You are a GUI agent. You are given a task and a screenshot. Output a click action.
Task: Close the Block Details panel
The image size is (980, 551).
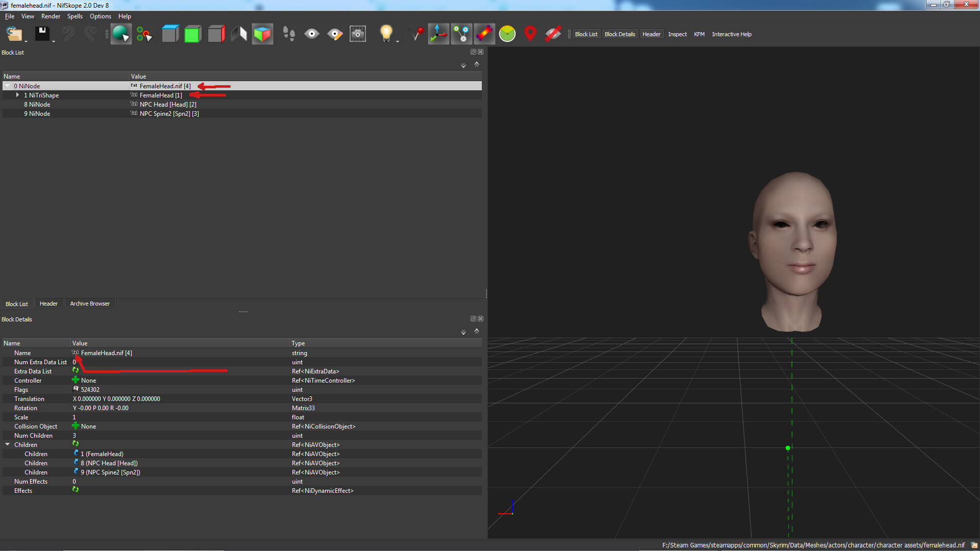480,319
